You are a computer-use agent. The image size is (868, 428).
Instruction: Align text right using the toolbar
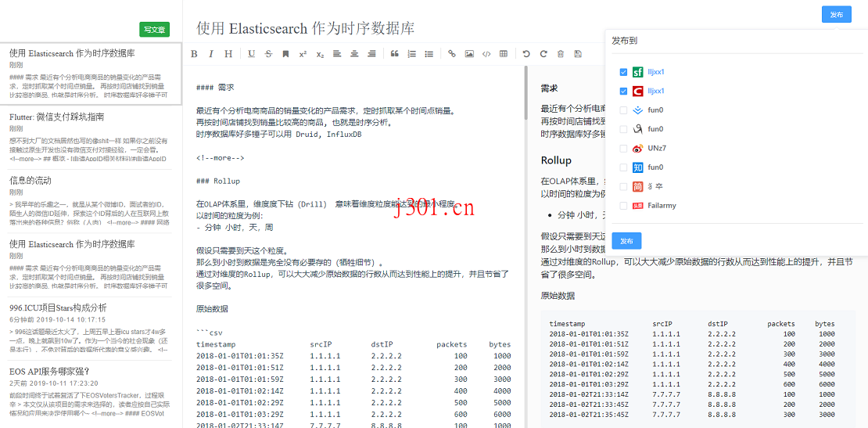pos(371,54)
